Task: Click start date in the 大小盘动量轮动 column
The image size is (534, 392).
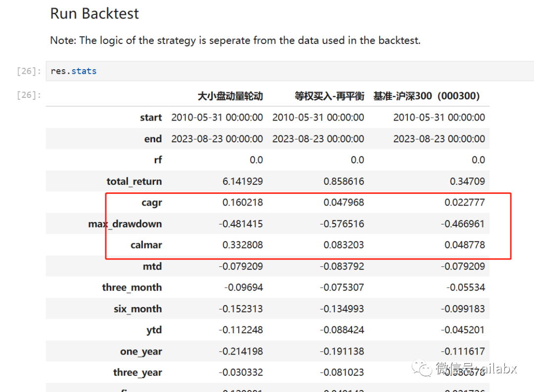Action: 217,118
